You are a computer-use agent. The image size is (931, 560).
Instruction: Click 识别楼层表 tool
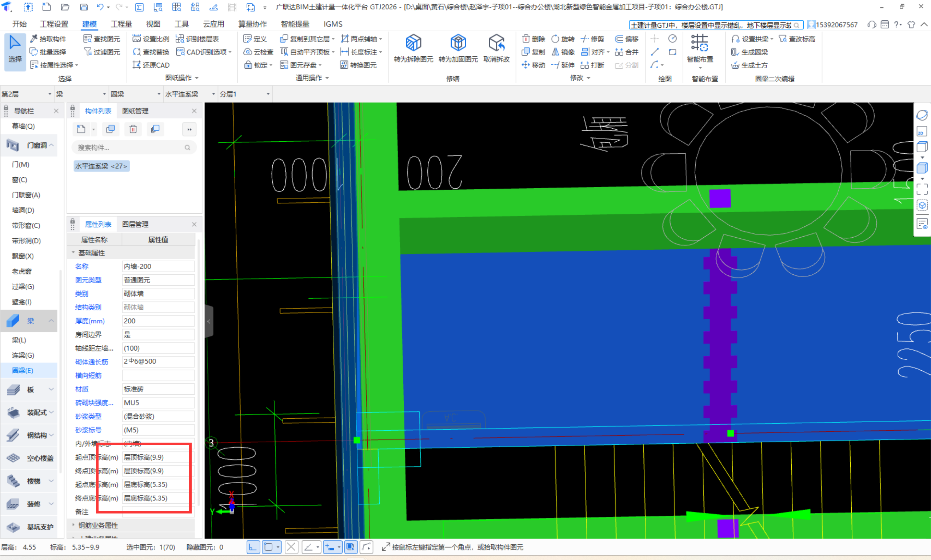[197, 39]
